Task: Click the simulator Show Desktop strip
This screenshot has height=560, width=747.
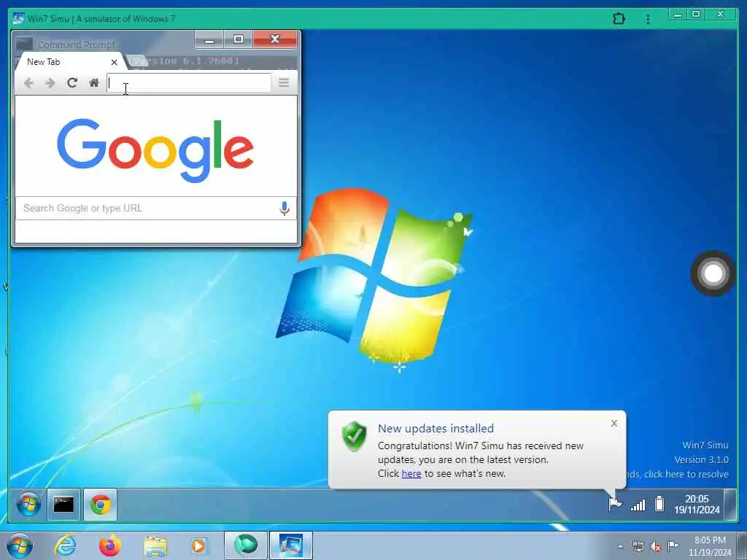Action: click(x=729, y=505)
